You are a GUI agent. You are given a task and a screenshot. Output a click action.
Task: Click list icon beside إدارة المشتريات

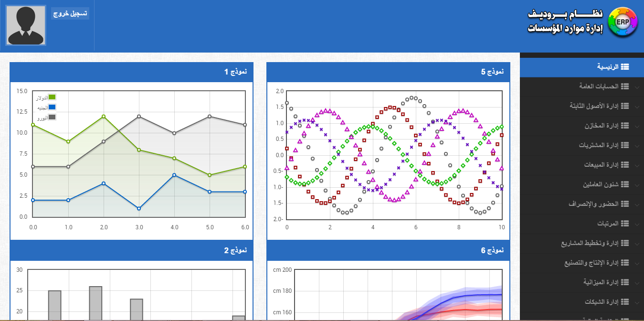[x=625, y=145]
